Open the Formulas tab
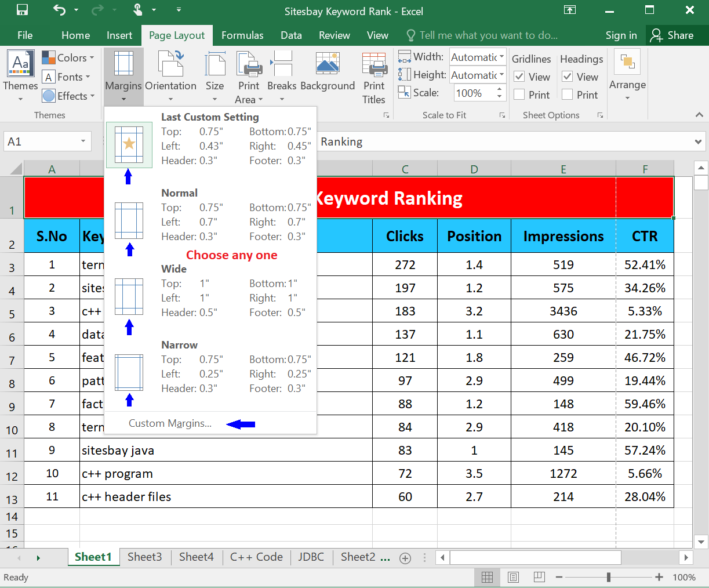The image size is (709, 588). pos(242,35)
